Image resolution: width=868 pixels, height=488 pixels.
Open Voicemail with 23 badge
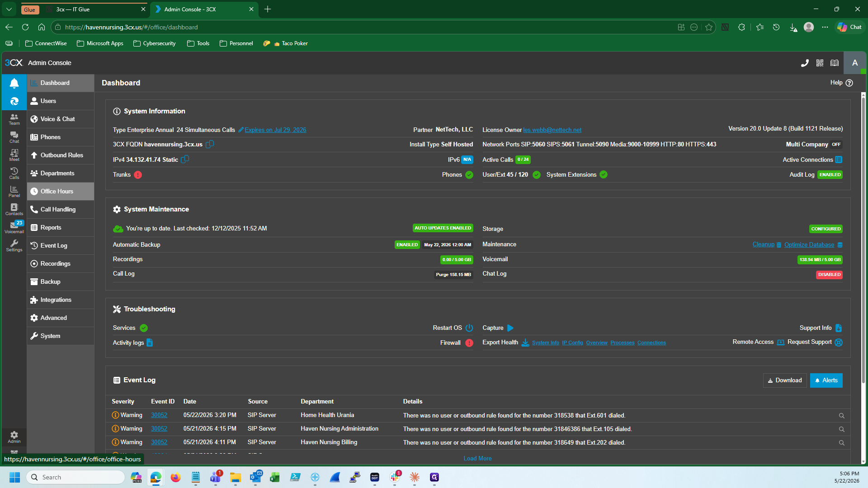pyautogui.click(x=14, y=227)
